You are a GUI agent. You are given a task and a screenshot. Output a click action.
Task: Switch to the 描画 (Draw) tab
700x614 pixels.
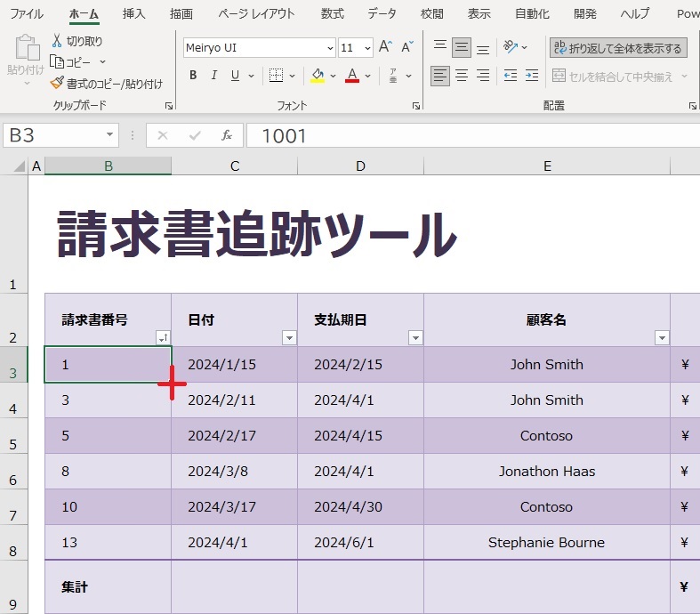(x=181, y=14)
